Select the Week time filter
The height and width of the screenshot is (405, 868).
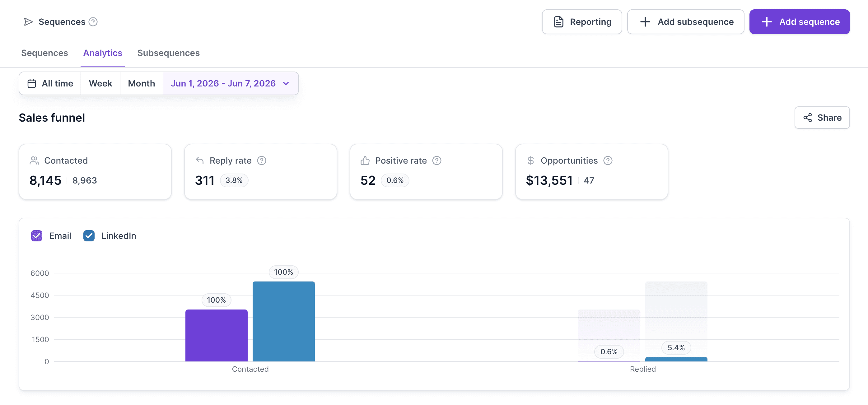pos(100,83)
